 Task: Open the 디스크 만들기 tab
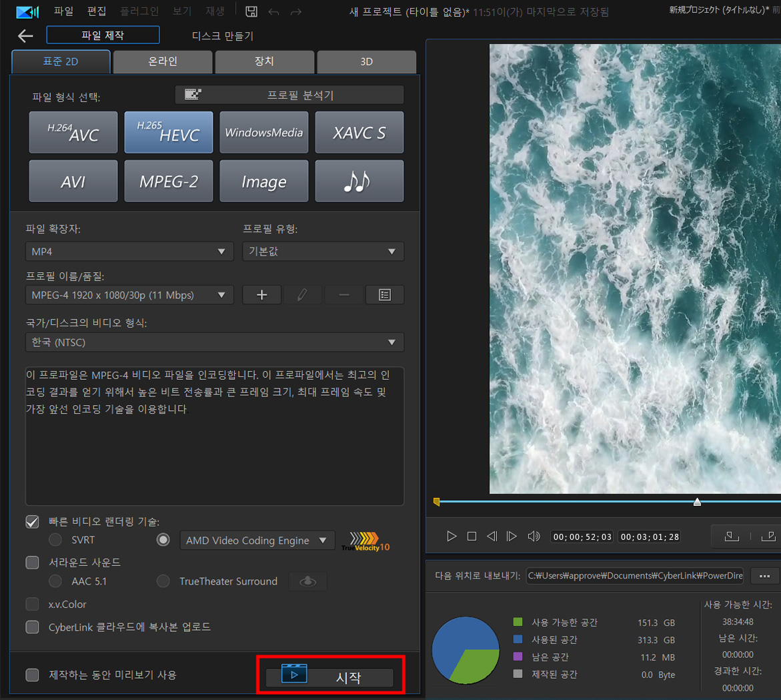(x=223, y=36)
